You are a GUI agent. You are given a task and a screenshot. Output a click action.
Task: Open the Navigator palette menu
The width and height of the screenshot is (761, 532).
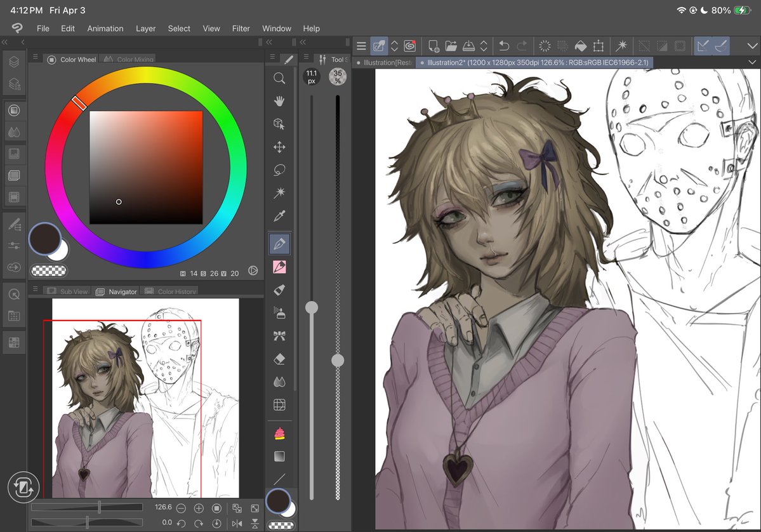[x=36, y=289]
